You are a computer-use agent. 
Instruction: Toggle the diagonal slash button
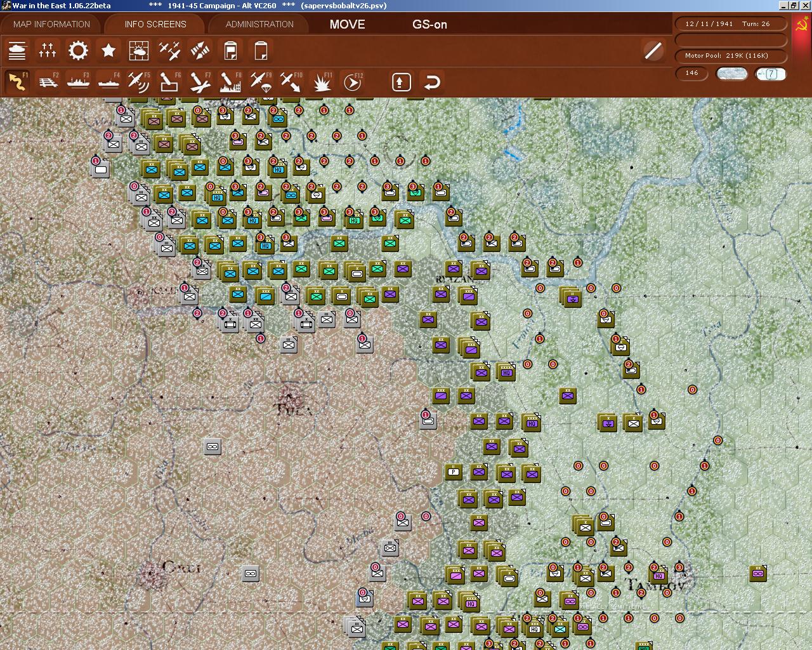[653, 51]
